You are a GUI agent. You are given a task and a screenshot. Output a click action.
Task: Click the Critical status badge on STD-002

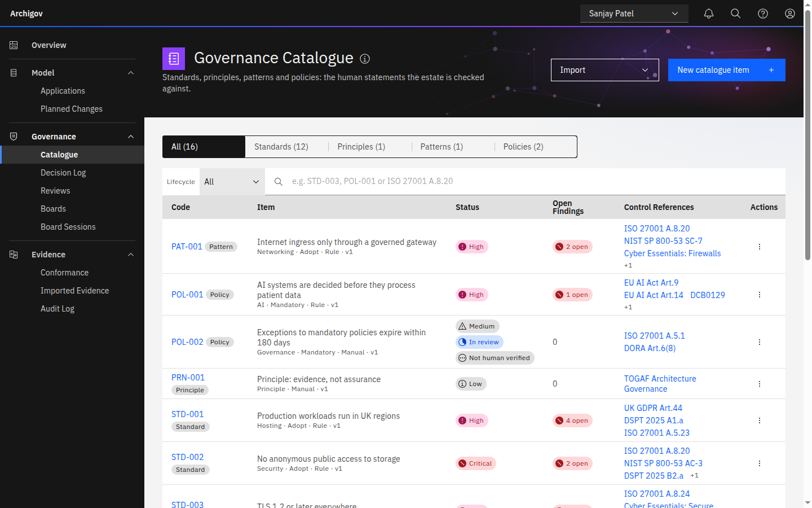point(476,463)
